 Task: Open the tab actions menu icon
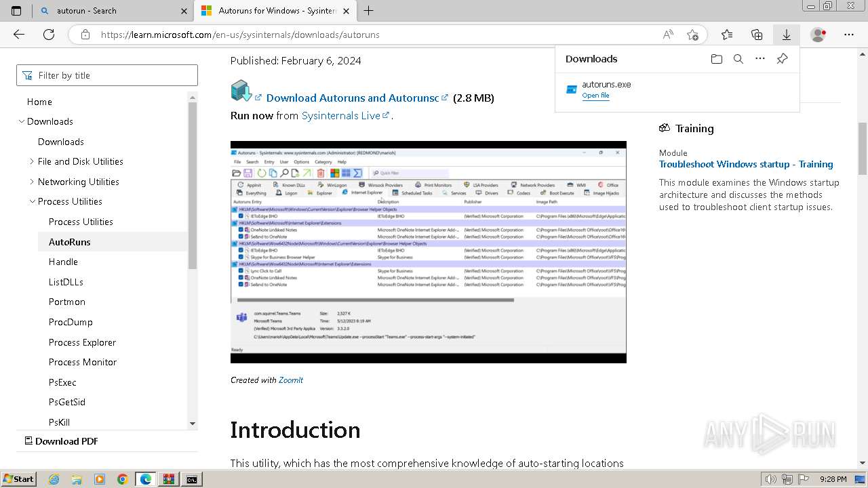16,11
